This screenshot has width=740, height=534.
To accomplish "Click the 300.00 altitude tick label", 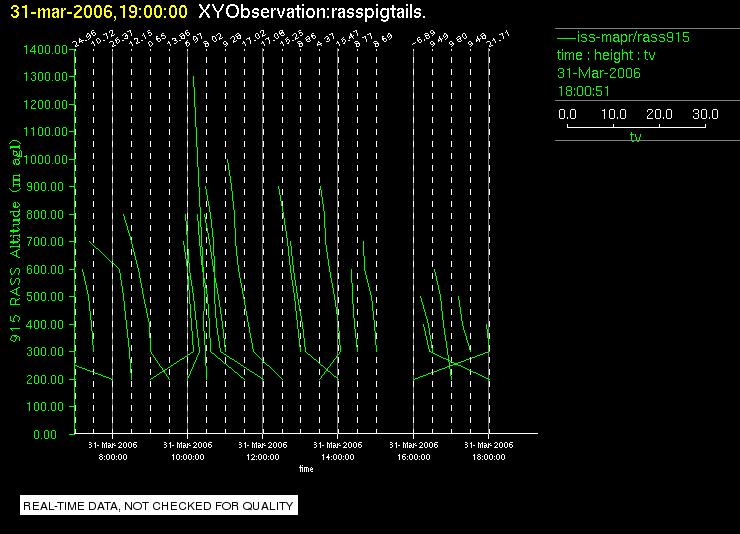I will point(45,352).
